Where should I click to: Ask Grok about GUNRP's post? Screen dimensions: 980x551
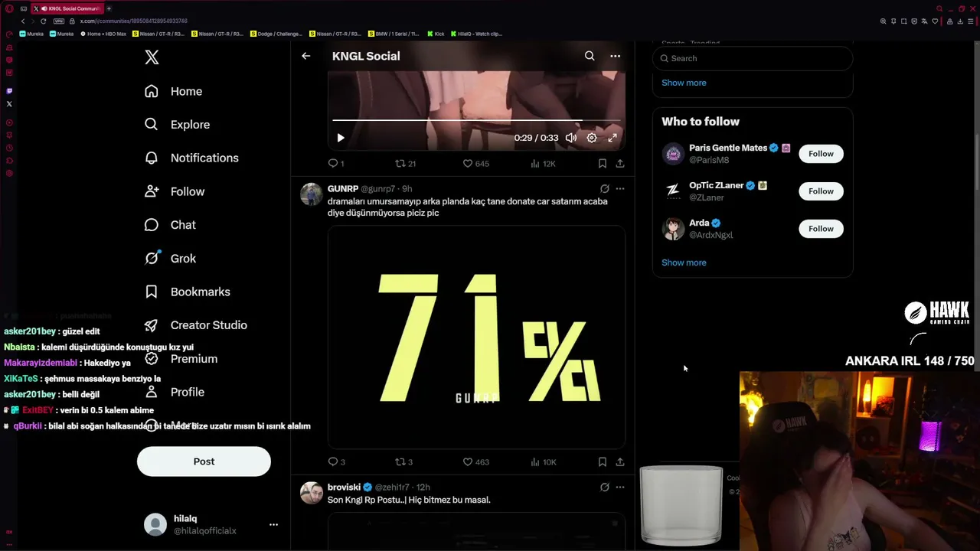pos(604,188)
